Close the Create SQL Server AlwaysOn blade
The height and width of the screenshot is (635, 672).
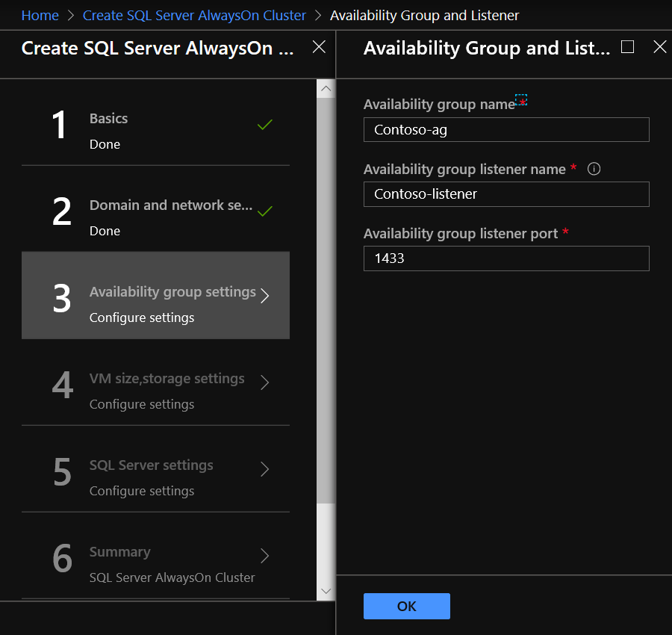319,46
